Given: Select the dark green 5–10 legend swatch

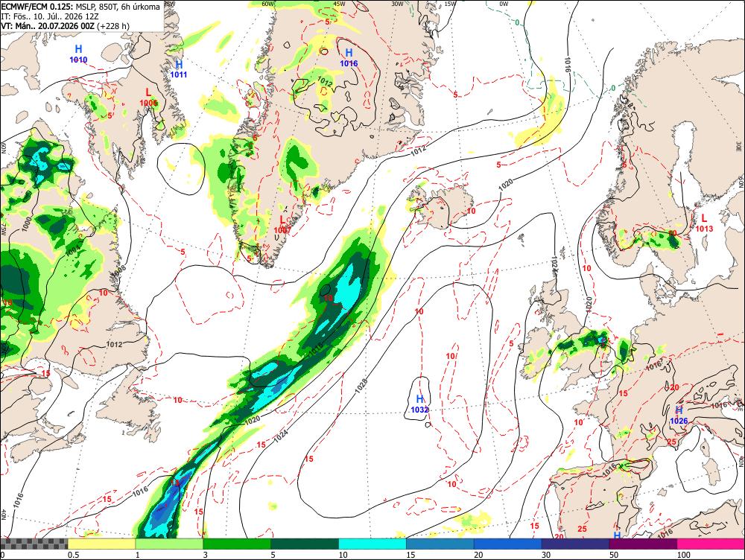Looking at the screenshot, I should point(305,544).
